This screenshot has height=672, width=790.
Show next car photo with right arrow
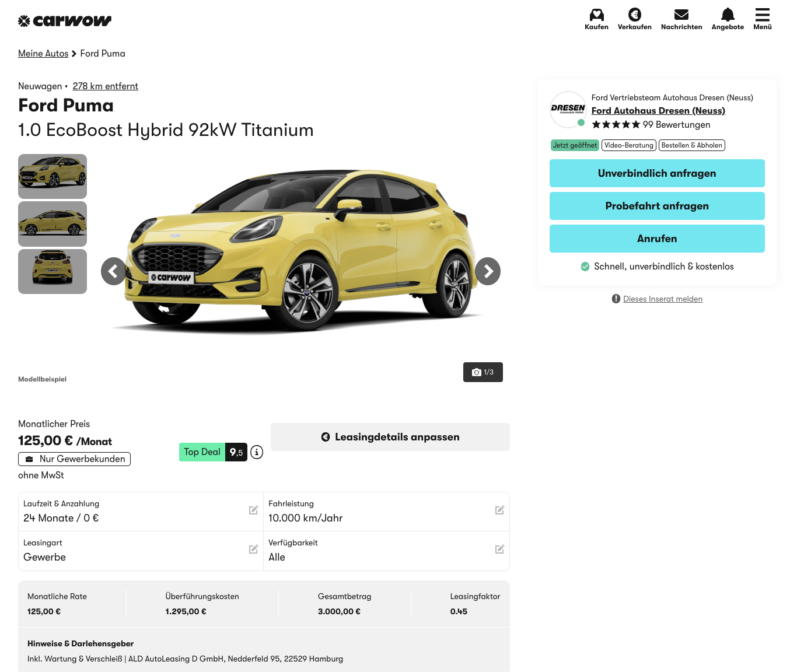[488, 271]
